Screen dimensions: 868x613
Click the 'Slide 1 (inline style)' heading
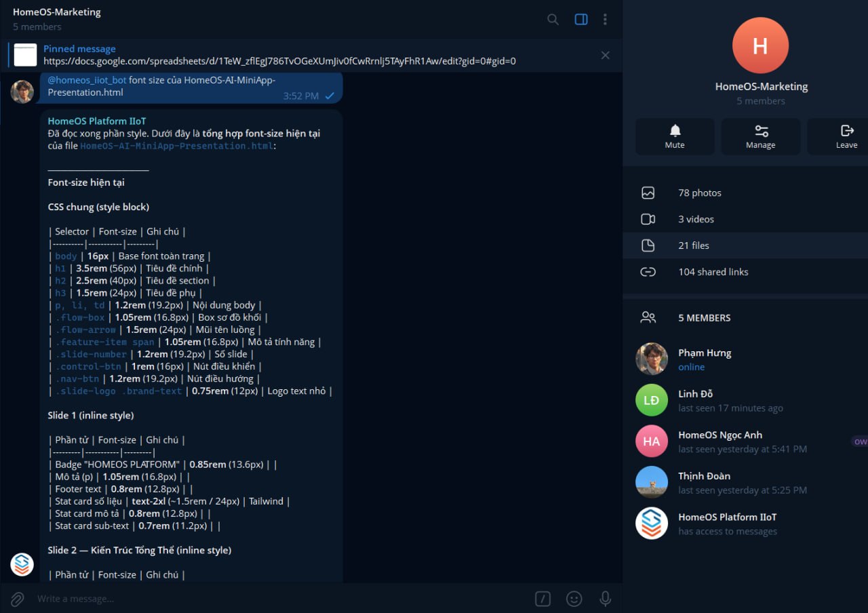pyautogui.click(x=91, y=415)
